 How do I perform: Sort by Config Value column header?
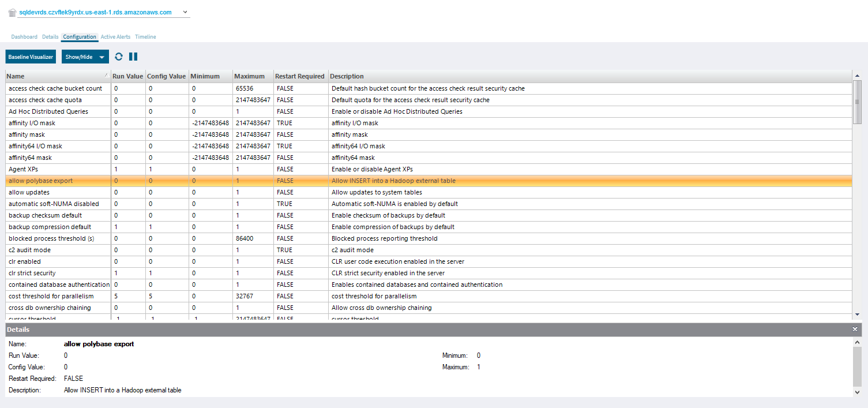167,76
